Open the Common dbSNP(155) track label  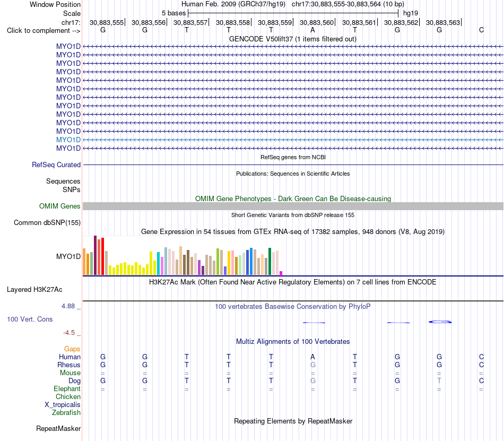tap(47, 223)
